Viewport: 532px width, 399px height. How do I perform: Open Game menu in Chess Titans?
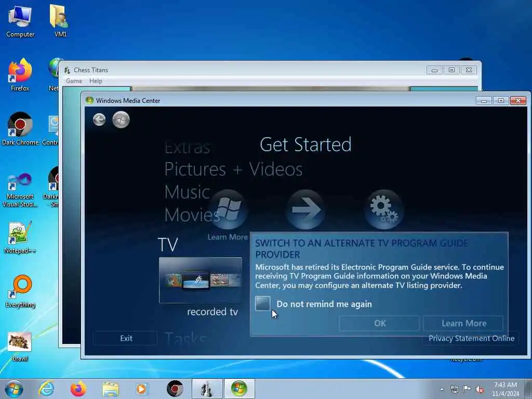tap(74, 81)
